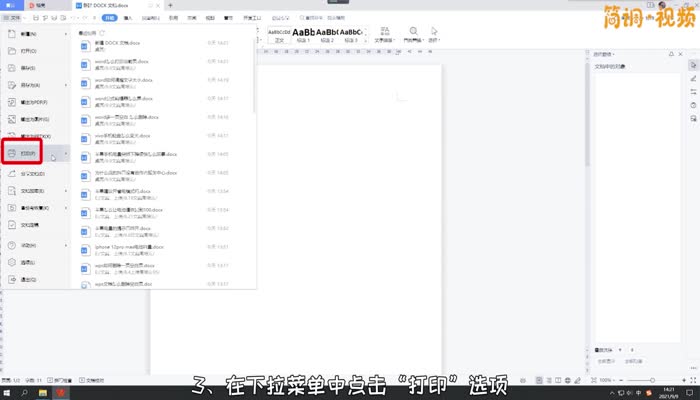The width and height of the screenshot is (700, 400).
Task: Click the New document page icon
Action: point(12,34)
